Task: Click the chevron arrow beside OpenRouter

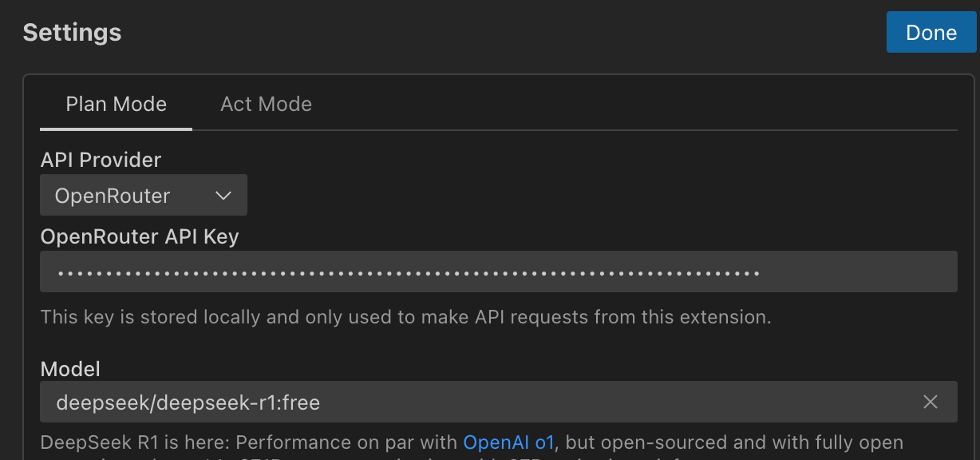Action: click(x=223, y=196)
